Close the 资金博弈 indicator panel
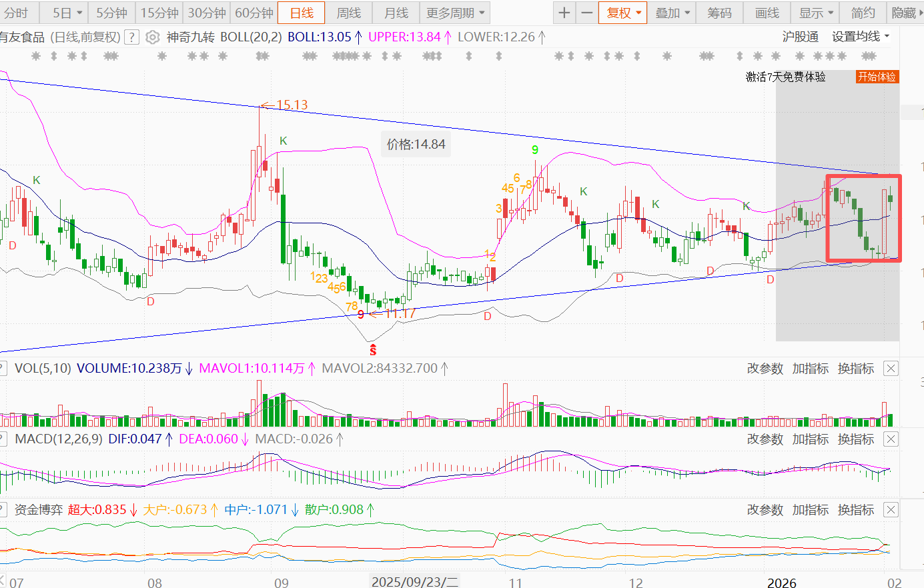 891,510
